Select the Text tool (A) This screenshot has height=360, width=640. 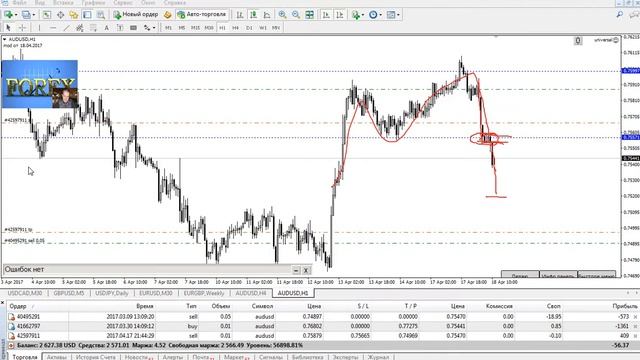pyautogui.click(x=107, y=28)
